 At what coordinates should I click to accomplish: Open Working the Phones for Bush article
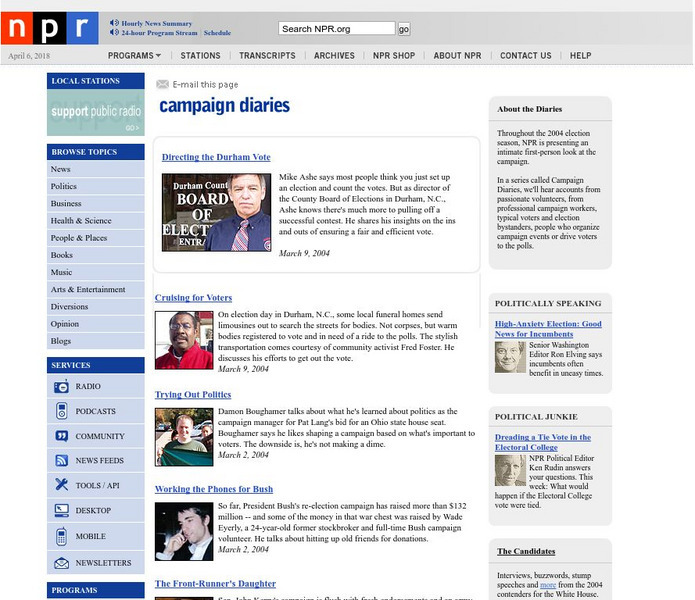pyautogui.click(x=214, y=489)
